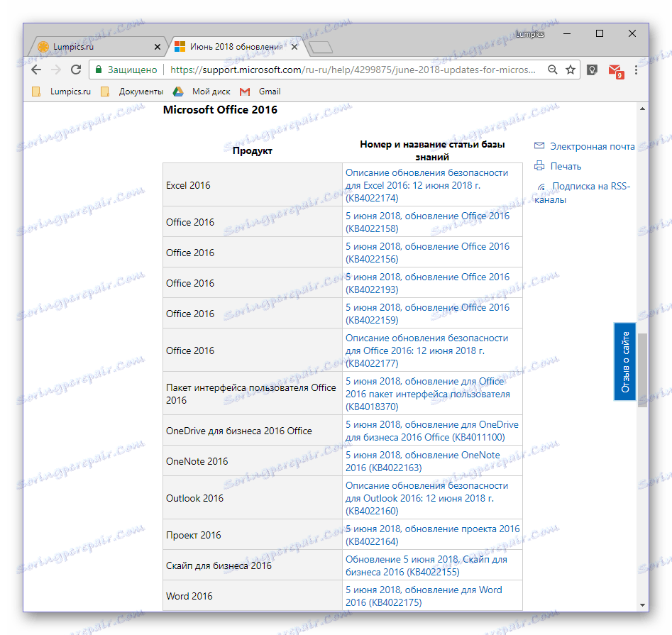This screenshot has width=672, height=635.
Task: Open the Office 2016 update KB4022193 link
Action: pos(427,283)
